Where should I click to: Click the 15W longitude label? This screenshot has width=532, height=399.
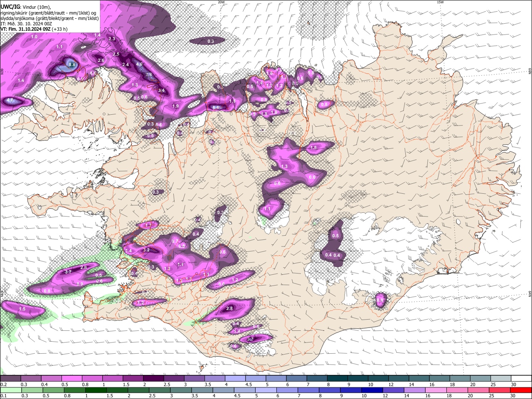[x=440, y=2]
